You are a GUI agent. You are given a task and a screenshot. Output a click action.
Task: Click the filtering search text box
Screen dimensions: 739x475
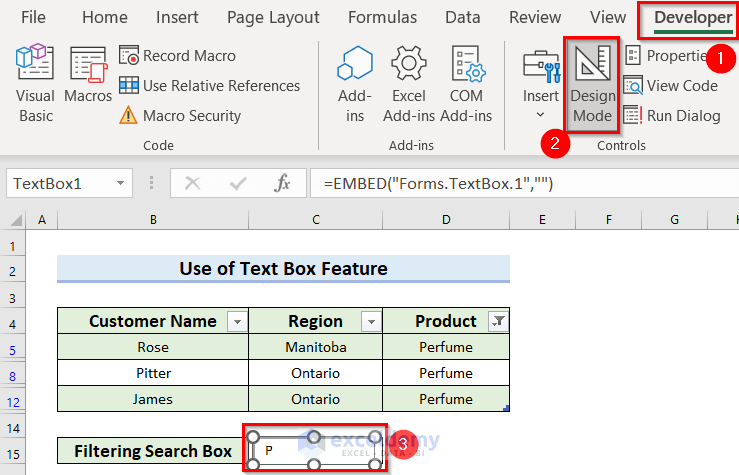[x=314, y=451]
